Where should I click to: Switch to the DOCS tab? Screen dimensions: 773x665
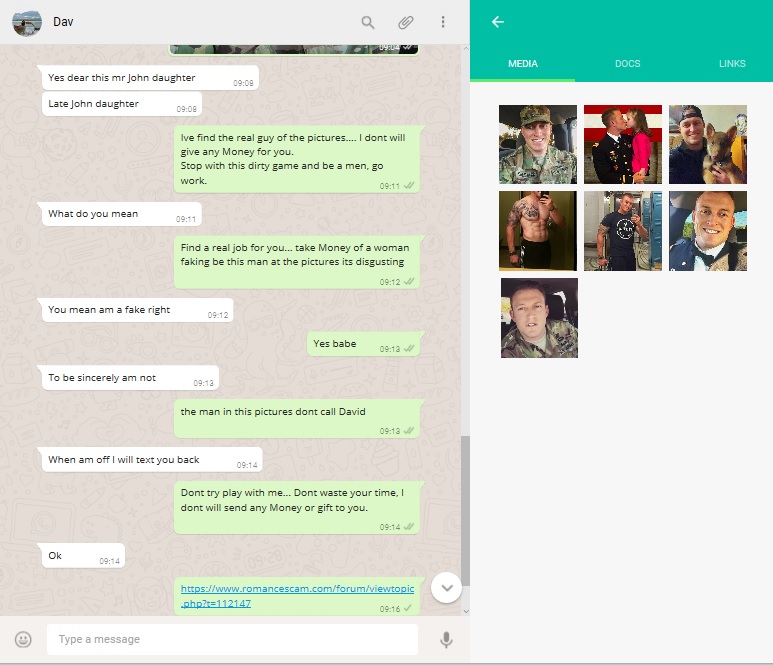click(627, 64)
